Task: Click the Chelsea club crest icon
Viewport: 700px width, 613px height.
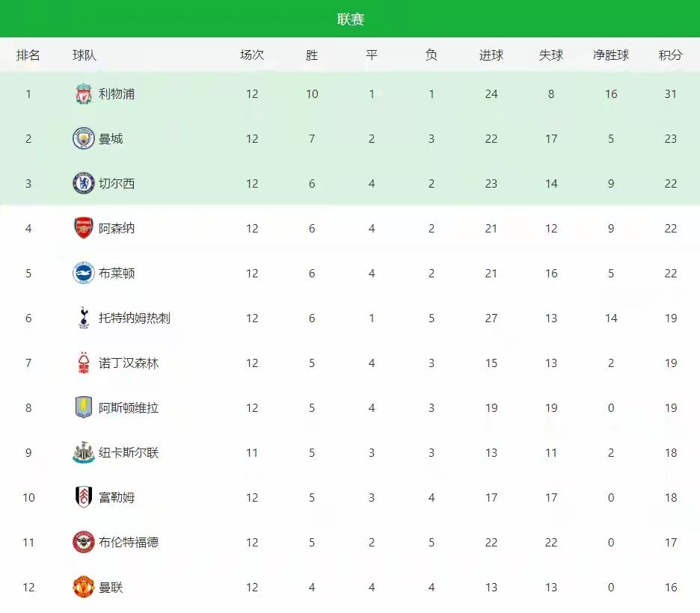Action: (83, 184)
